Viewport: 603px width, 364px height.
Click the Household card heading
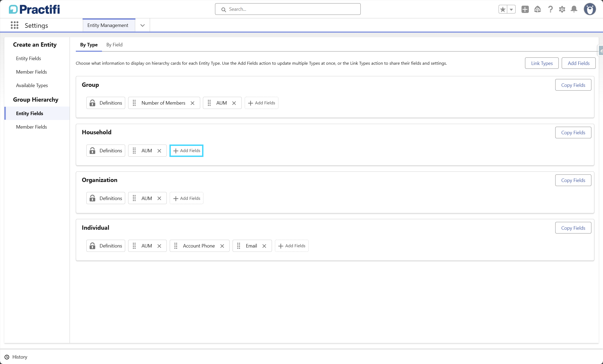pyautogui.click(x=97, y=132)
